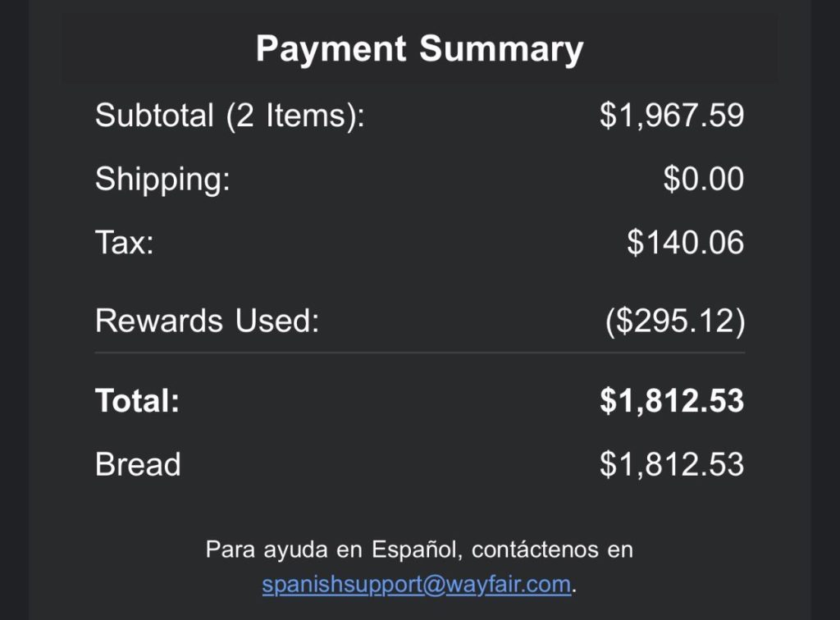Click the spanishsupport@wayfair.com email link
The image size is (840, 620).
416,585
